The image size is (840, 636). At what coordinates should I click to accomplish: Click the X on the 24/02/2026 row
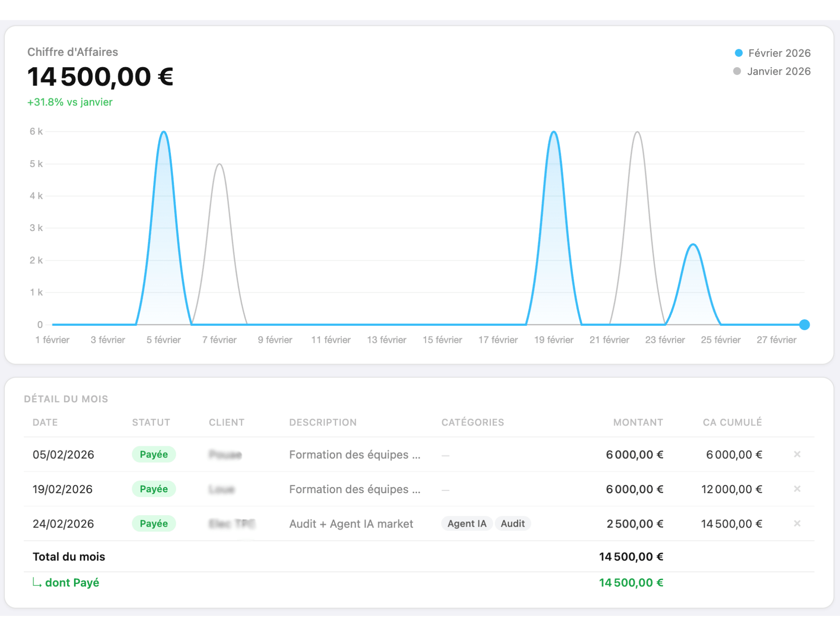pos(797,523)
